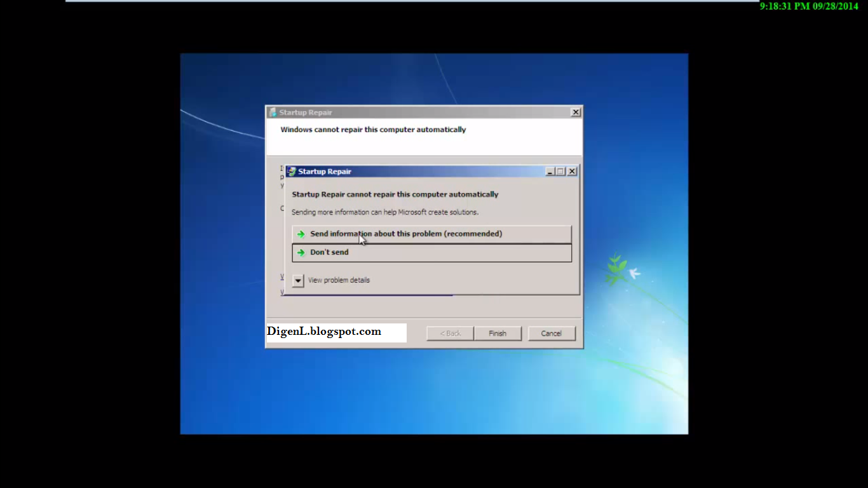Click the Cancel button
868x488 pixels.
pyautogui.click(x=551, y=334)
